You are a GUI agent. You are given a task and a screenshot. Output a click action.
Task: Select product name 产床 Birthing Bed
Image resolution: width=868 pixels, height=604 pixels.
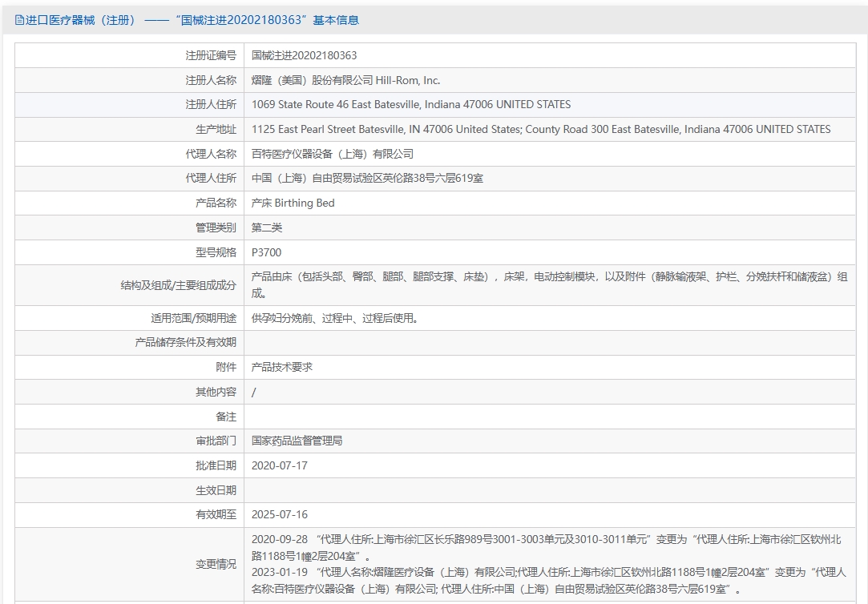pyautogui.click(x=293, y=203)
